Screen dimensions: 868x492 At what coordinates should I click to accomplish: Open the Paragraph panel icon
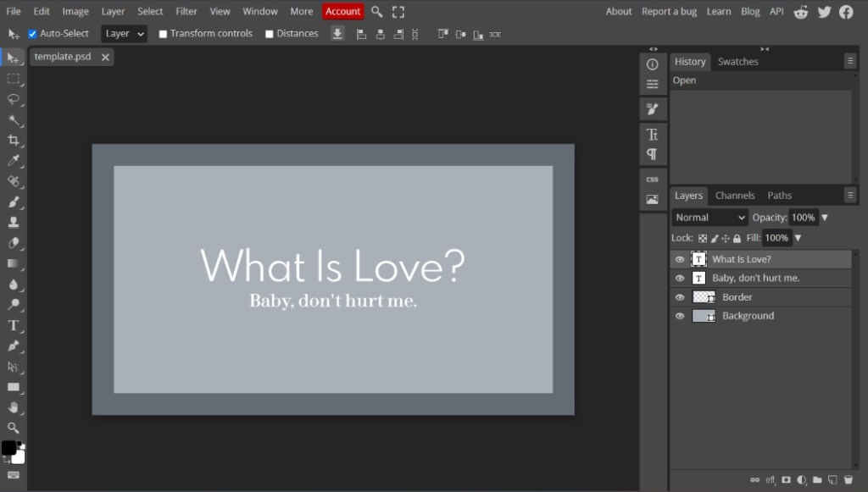(x=652, y=154)
